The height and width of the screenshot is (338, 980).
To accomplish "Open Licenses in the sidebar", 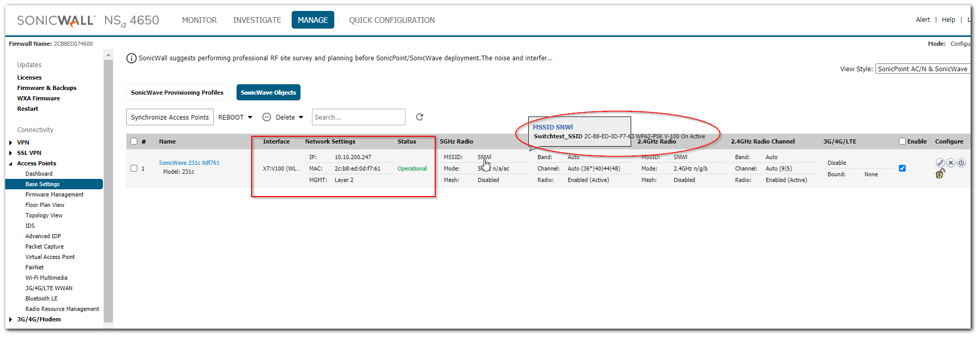I will coord(29,77).
